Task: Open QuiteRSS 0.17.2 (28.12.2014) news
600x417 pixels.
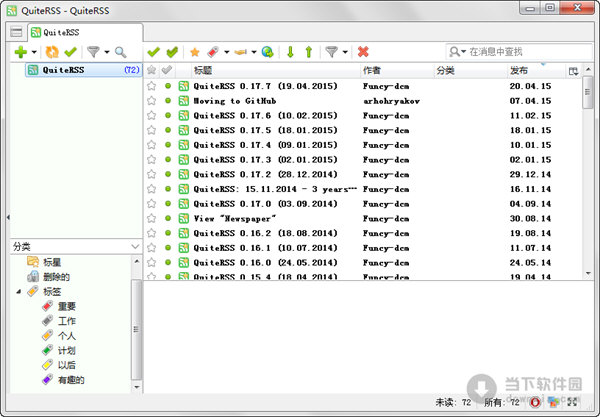Action: 265,174
